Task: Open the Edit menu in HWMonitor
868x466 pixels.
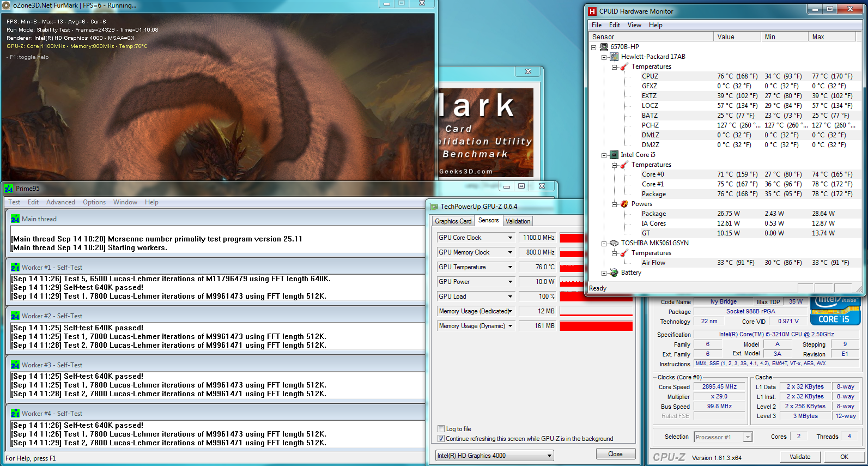Action: pyautogui.click(x=615, y=25)
